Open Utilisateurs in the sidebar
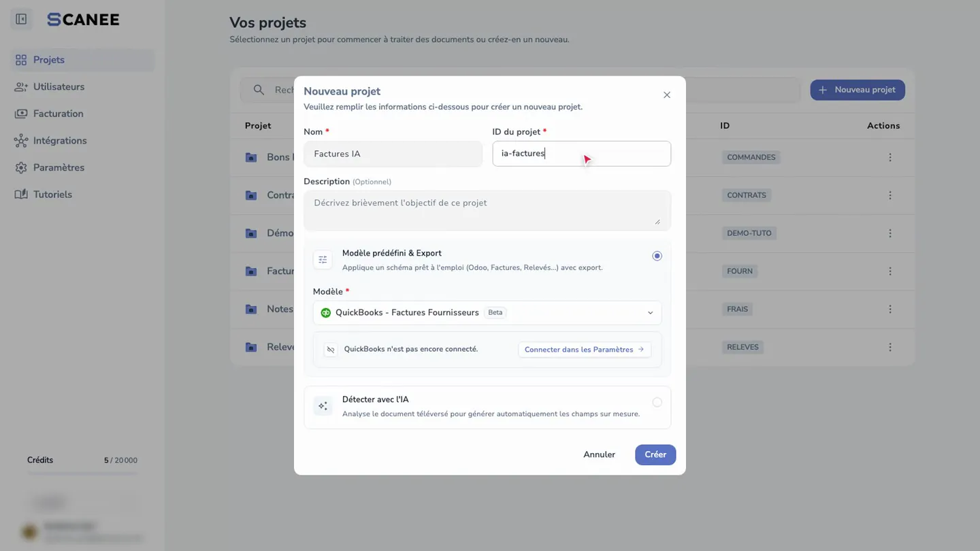Image resolution: width=980 pixels, height=551 pixels. click(x=83, y=87)
